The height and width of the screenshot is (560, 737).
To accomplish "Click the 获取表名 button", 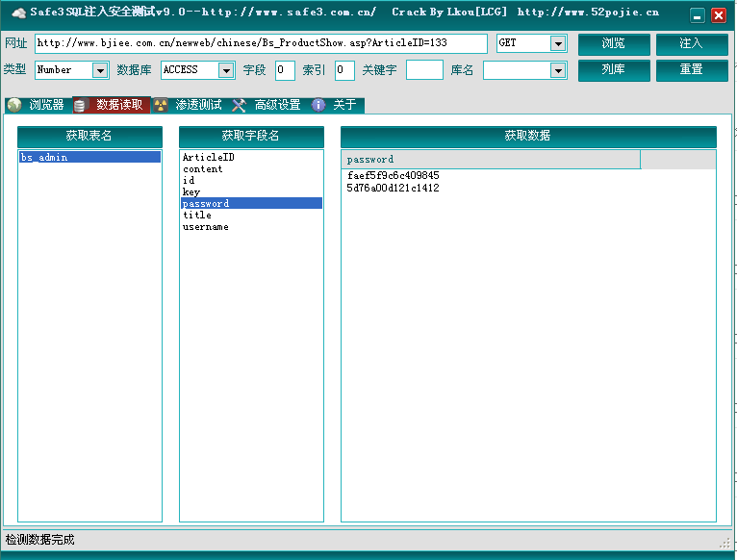I will (x=89, y=137).
